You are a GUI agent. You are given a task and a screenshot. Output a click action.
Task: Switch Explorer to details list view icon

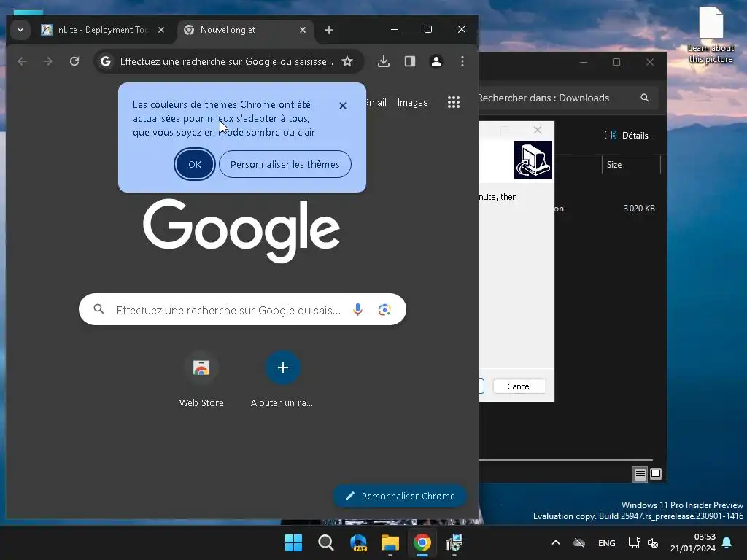[640, 474]
